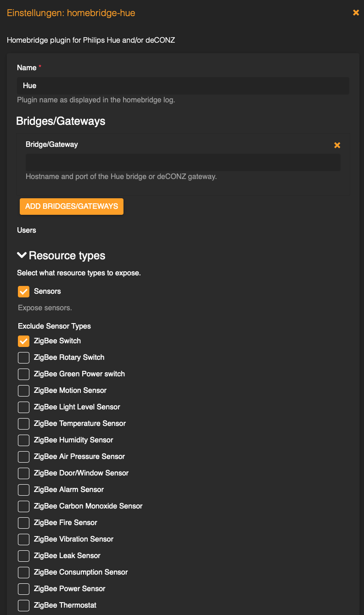Uncheck the ZigBee Switch exclusion

click(23, 341)
